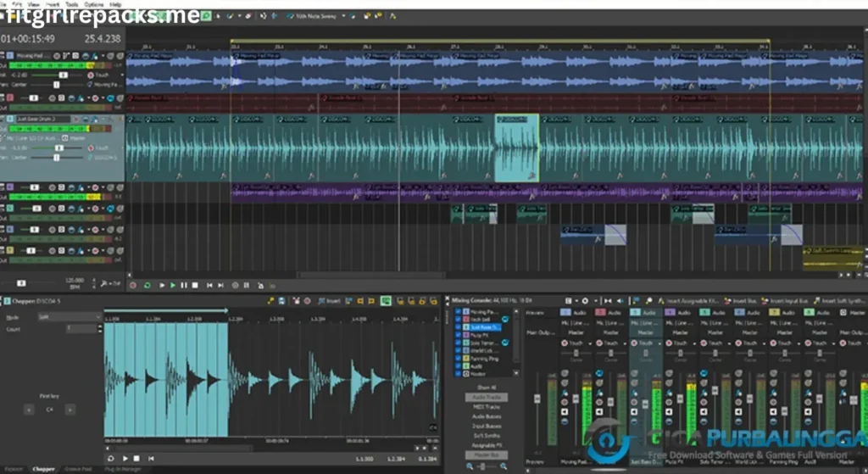The height and width of the screenshot is (474, 868).
Task: Open the Options menu
Action: click(x=93, y=4)
